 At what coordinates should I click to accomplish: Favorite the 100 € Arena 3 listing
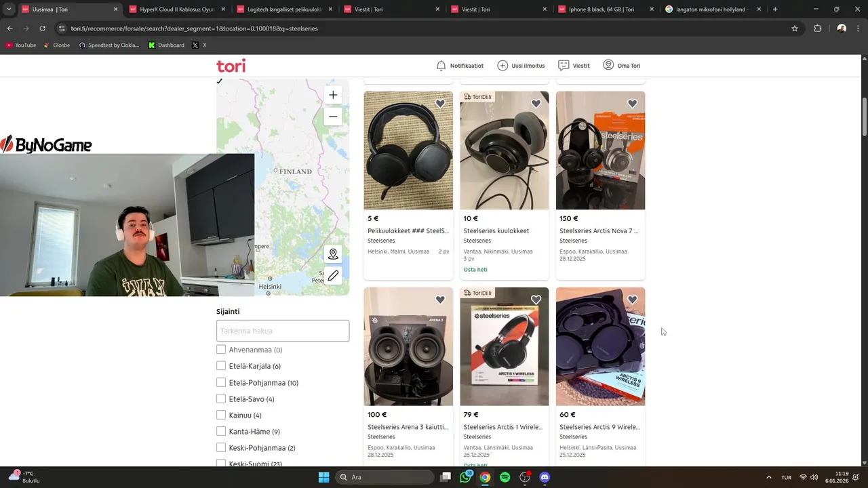(440, 300)
